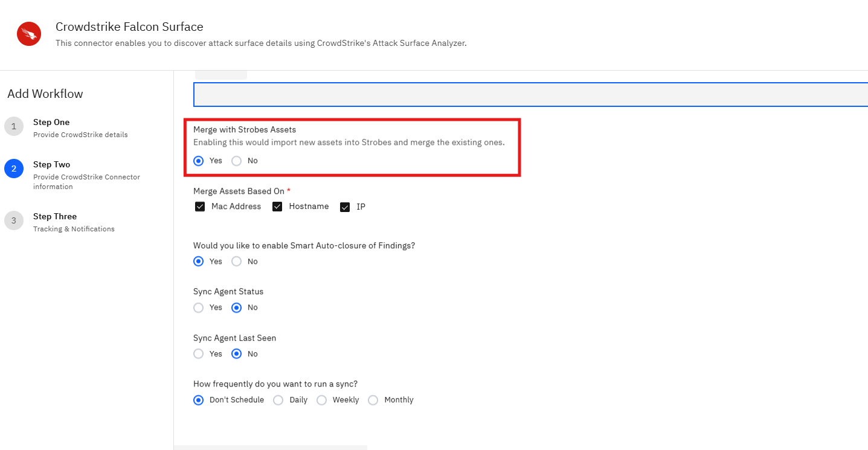
Task: Uncheck the Hostname checkbox
Action: [278, 207]
